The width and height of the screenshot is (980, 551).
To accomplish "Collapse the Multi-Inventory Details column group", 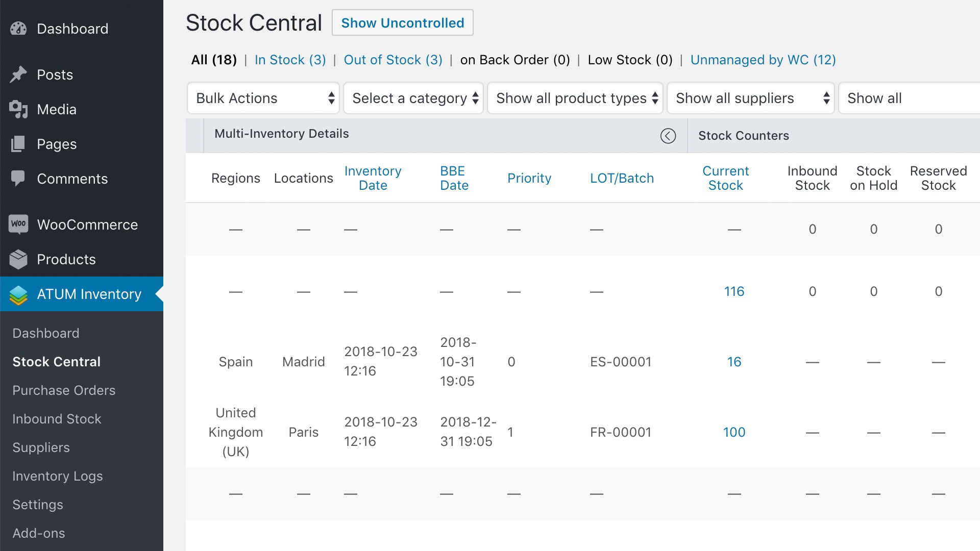I will click(x=668, y=136).
